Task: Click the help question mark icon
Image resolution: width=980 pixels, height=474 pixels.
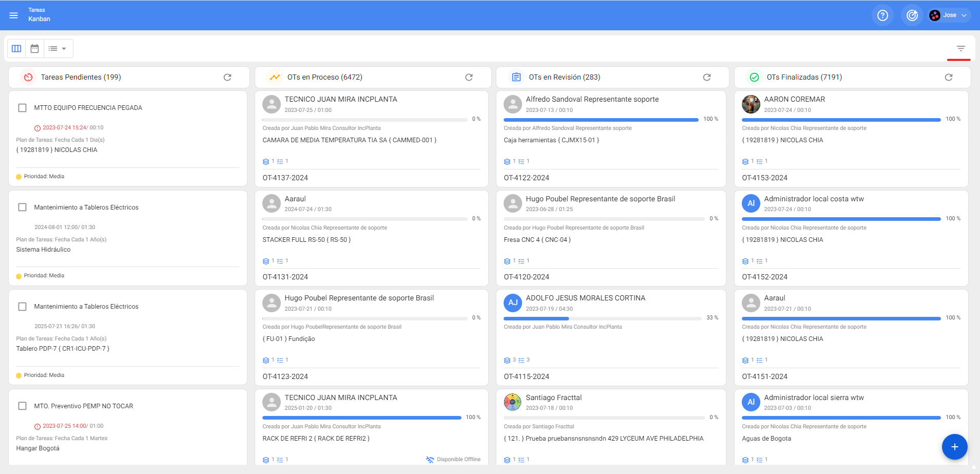Action: 882,15
